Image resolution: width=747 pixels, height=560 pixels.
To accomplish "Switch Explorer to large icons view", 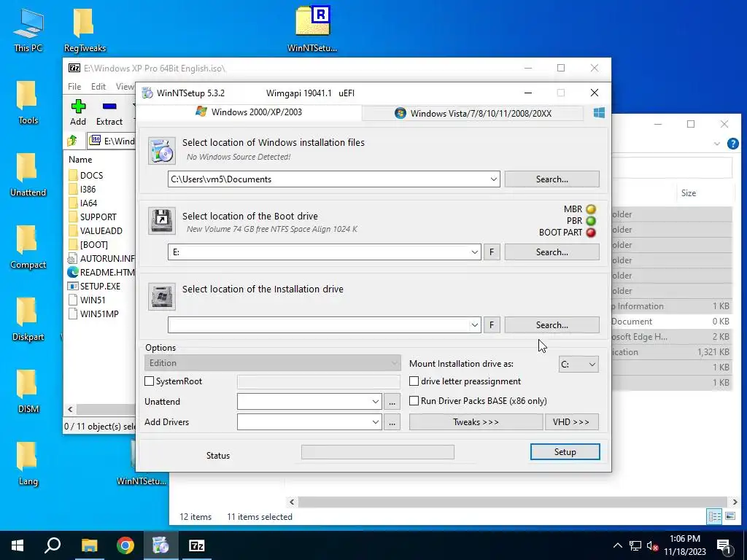I will 729,516.
